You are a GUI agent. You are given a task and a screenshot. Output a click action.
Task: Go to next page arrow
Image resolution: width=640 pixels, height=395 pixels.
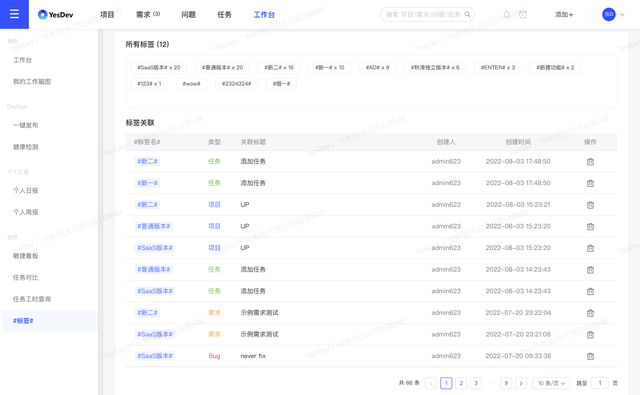[521, 383]
